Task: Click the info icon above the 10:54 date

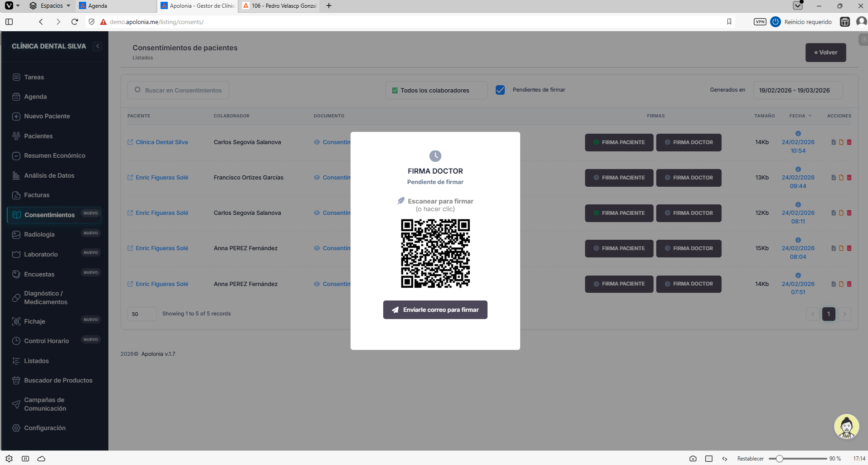Action: click(798, 134)
